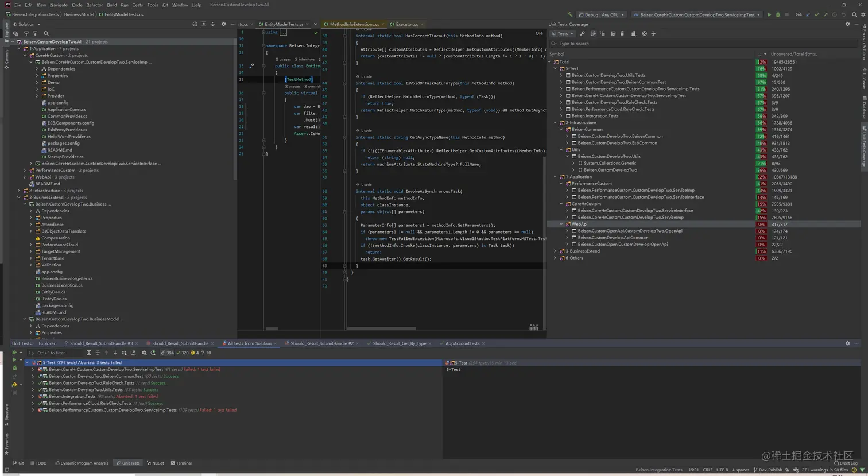Image resolution: width=868 pixels, height=476 pixels.
Task: Open Unit Tests Coverage panel settings gear
Action: coord(847,24)
